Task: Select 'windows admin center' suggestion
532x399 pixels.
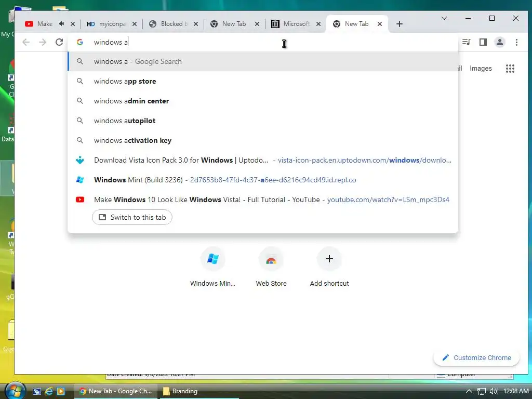Action: tap(263, 101)
